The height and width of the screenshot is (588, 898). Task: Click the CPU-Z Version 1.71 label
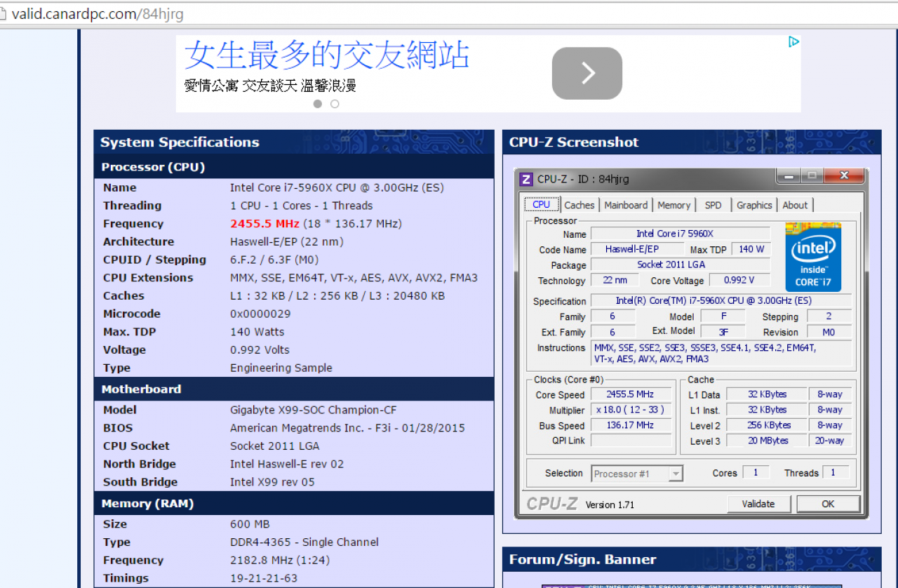(610, 505)
